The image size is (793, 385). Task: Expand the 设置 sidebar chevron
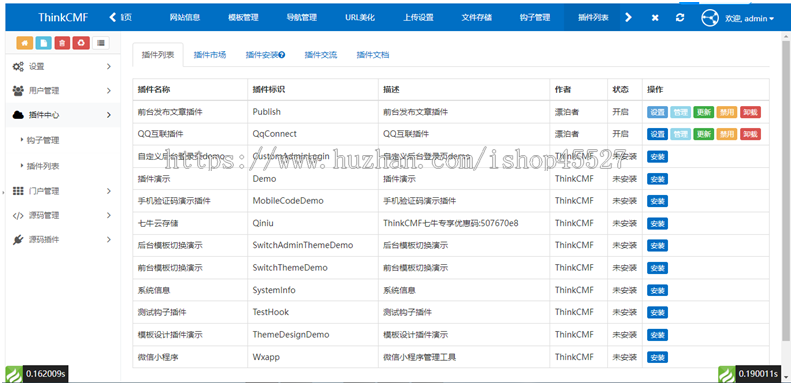click(109, 66)
